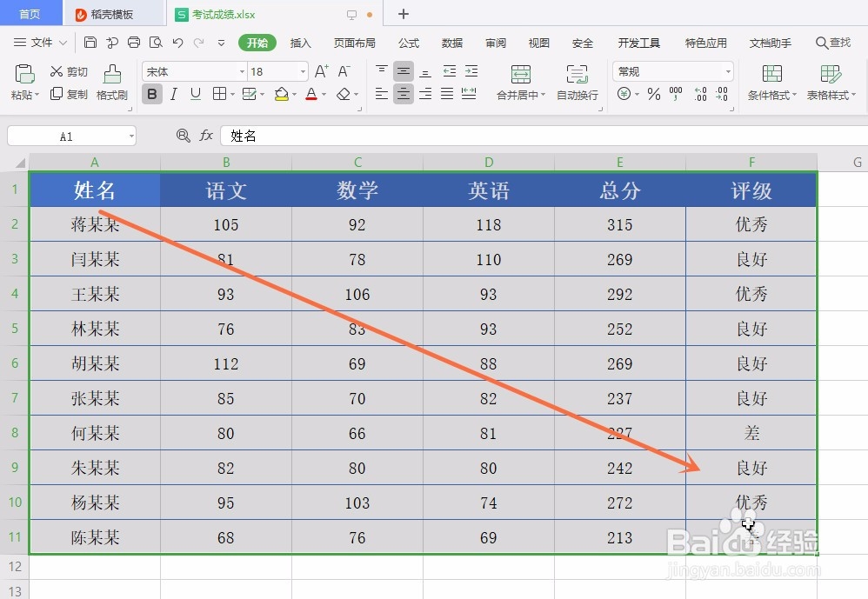Click the Print icon

(134, 43)
